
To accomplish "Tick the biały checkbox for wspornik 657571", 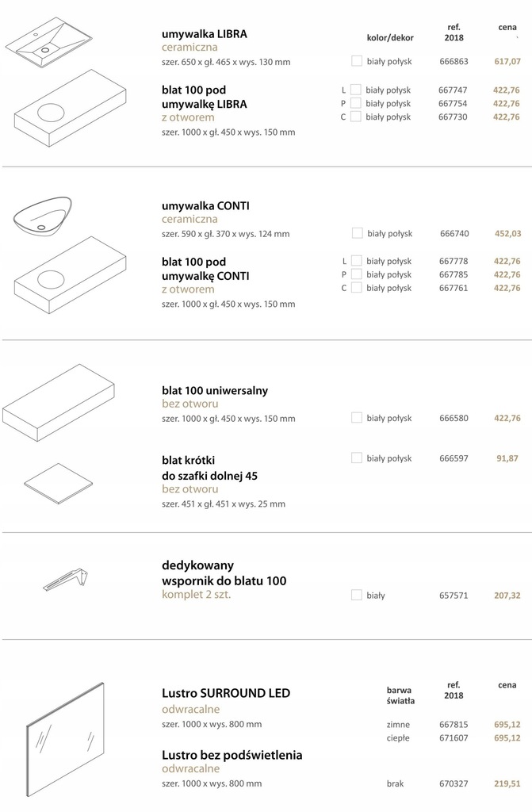I will (357, 595).
